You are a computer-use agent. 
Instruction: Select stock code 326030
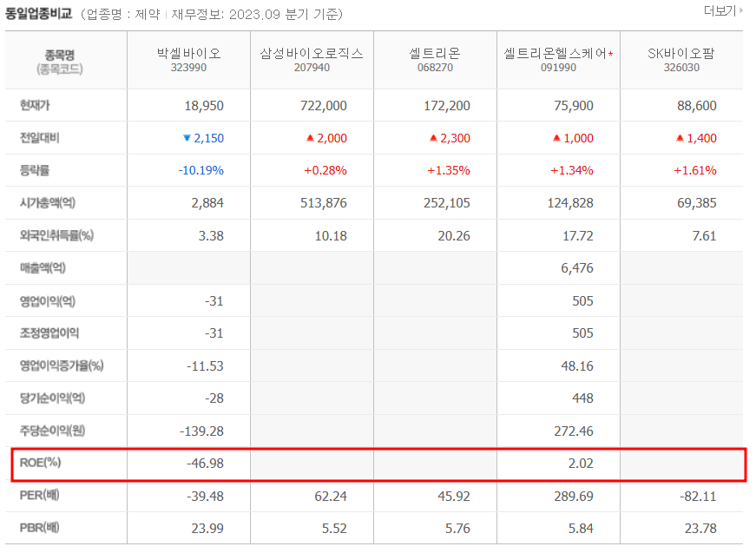681,68
